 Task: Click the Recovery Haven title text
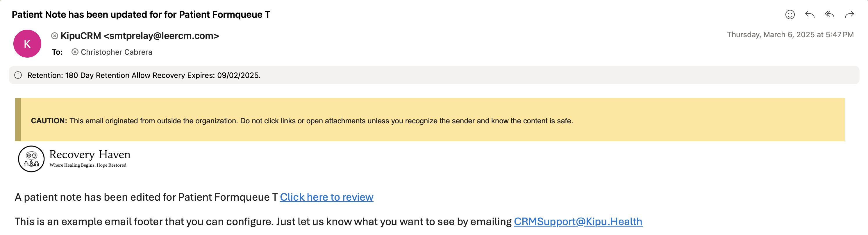[90, 154]
